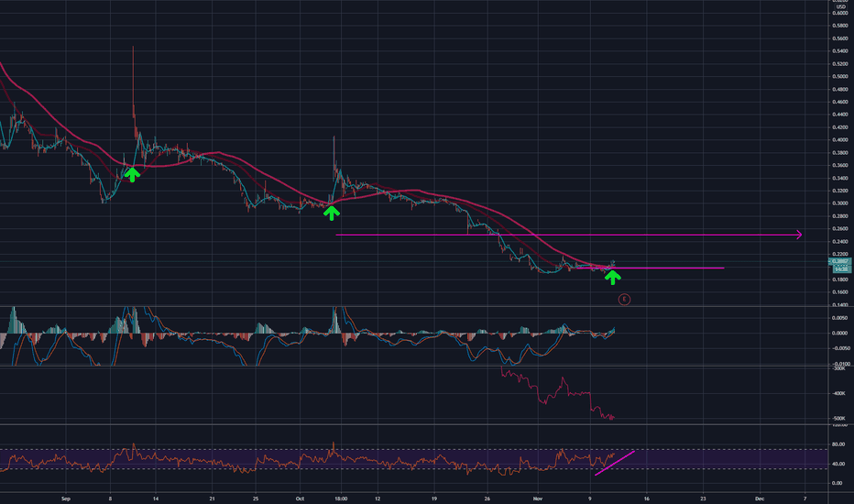Image resolution: width=854 pixels, height=504 pixels.
Task: Click the 0.4000 price axis label
Action: (840, 139)
